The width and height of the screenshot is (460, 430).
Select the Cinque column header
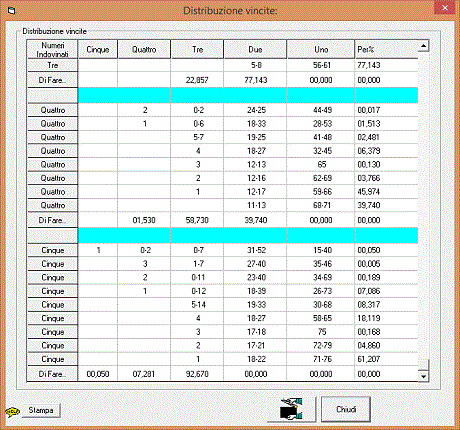coord(98,49)
